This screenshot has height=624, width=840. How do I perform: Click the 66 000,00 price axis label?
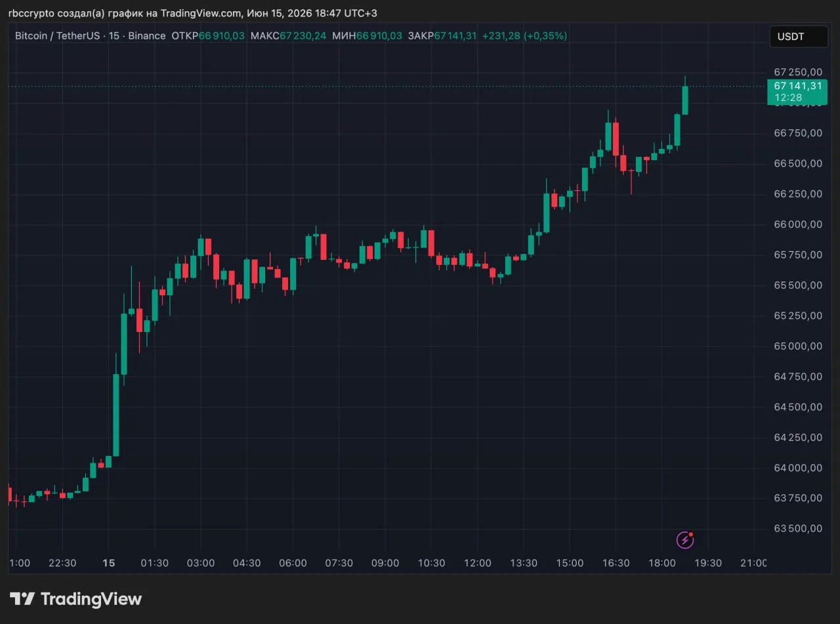point(797,224)
